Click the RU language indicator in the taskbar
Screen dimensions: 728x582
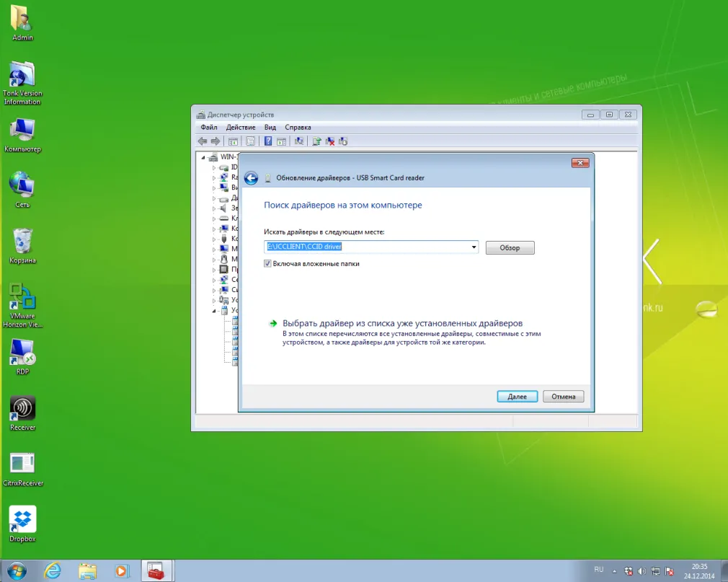(x=599, y=570)
